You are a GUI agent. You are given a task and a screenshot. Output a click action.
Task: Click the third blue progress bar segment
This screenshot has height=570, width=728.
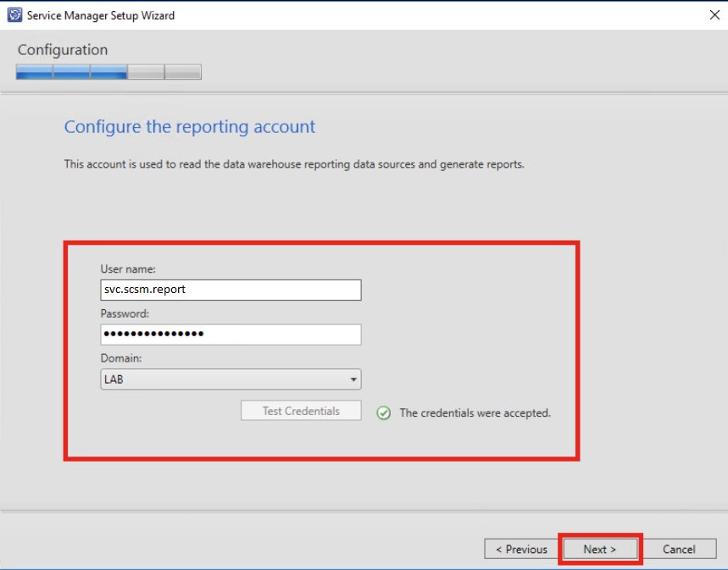108,73
